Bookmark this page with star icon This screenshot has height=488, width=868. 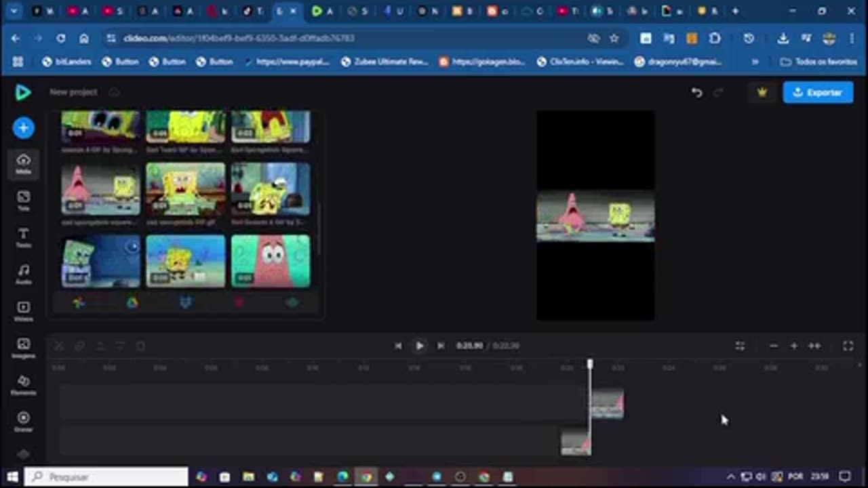[x=614, y=39]
